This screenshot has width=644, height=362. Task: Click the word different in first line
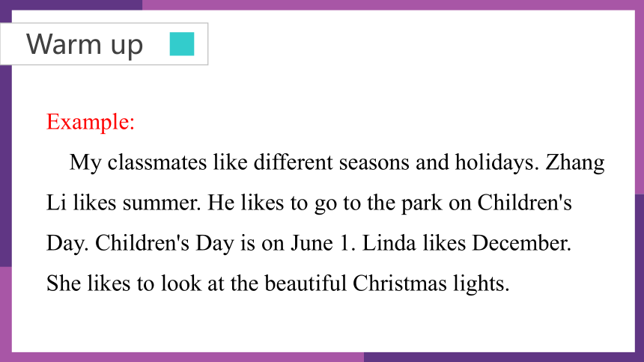point(294,162)
